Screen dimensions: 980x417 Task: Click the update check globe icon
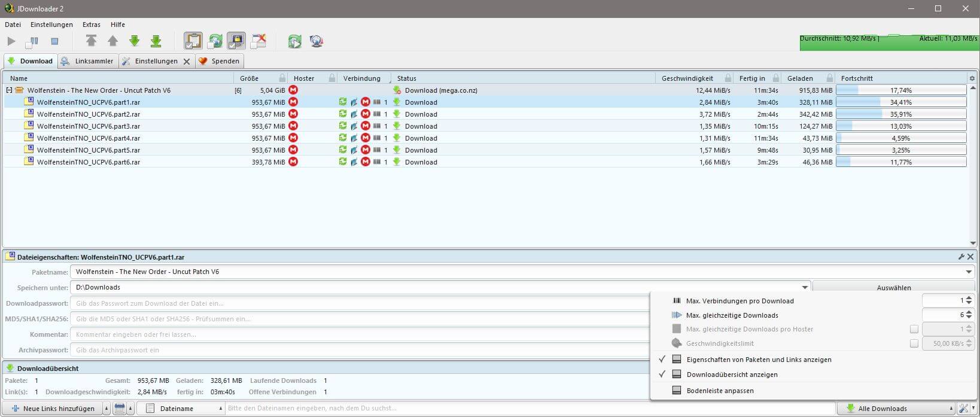[316, 41]
